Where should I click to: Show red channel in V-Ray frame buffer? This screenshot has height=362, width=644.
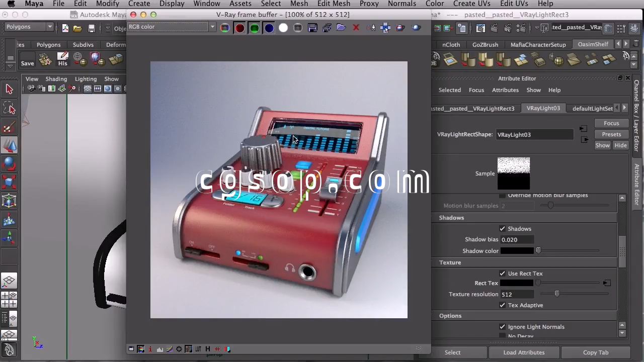tap(239, 28)
